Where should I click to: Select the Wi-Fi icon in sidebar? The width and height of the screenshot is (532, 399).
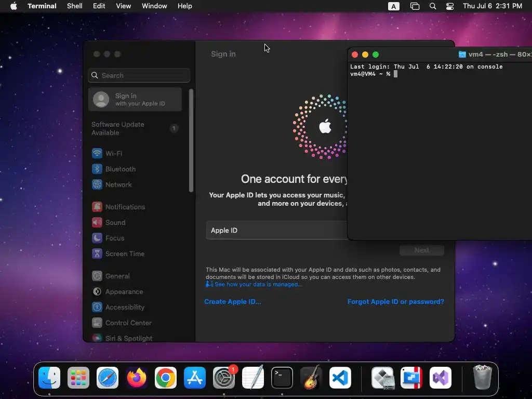[97, 153]
